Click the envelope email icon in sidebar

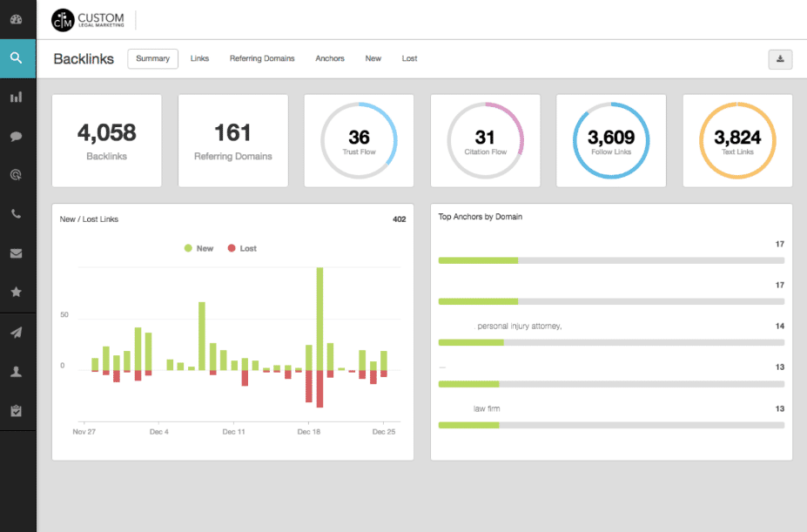pos(17,253)
